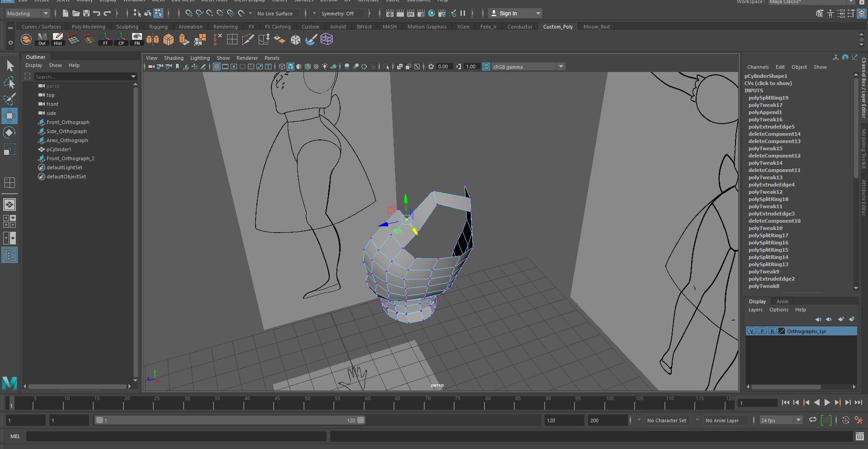Image resolution: width=868 pixels, height=449 pixels.
Task: Activate the Lasso Select tool
Action: pos(9,82)
